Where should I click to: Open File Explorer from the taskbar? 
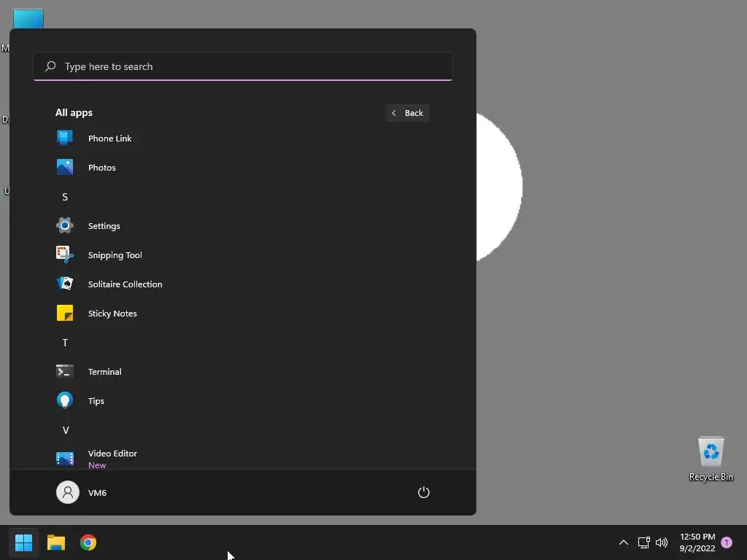tap(55, 542)
